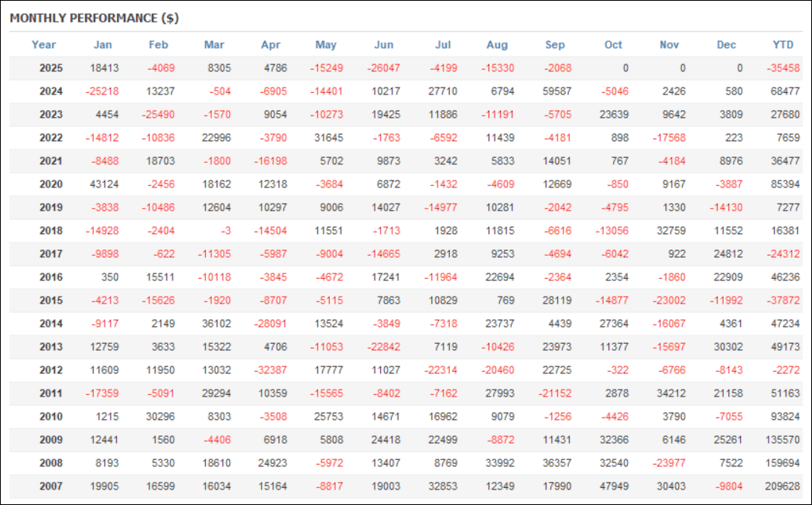Click the 2020 year row label

(x=51, y=184)
